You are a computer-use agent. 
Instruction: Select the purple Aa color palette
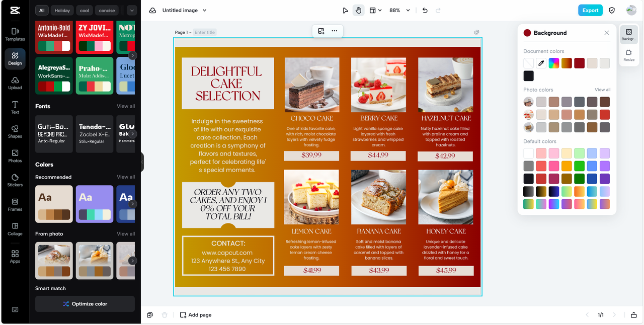[x=95, y=204]
